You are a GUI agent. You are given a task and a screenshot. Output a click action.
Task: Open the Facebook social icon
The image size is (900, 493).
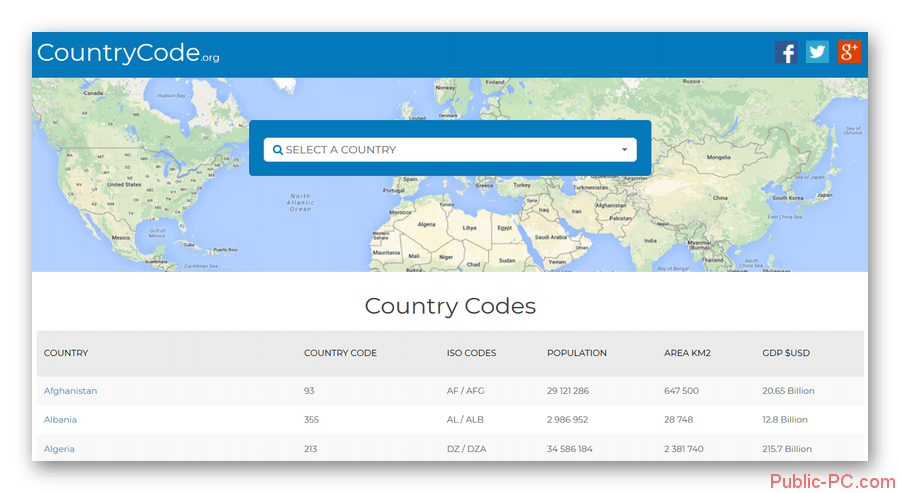[786, 52]
